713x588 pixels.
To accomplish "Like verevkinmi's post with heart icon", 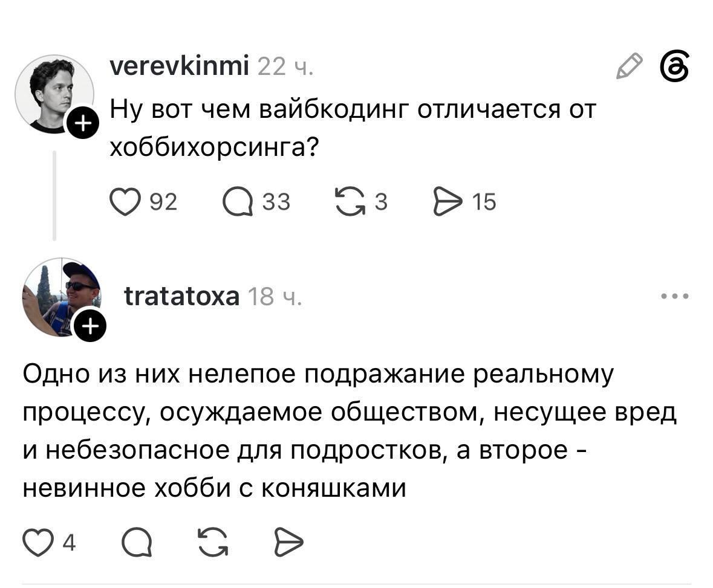I will (x=125, y=202).
